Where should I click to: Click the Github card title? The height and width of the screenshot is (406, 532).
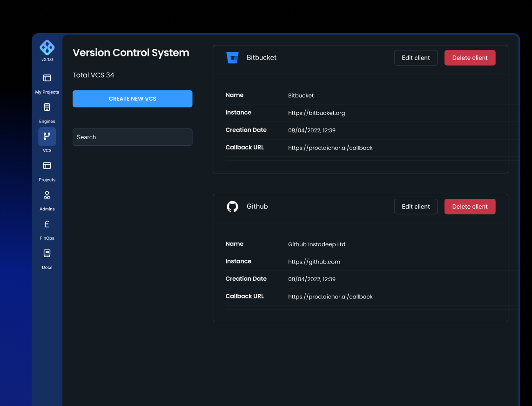point(257,206)
